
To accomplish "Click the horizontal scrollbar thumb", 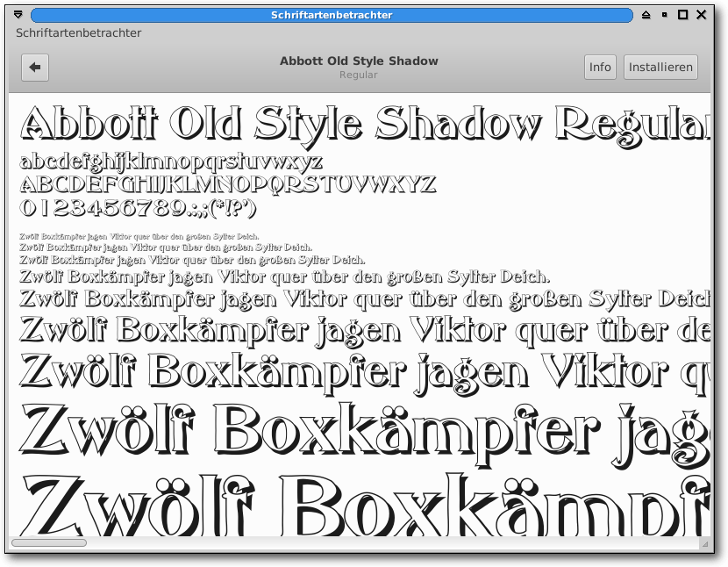I will pos(49,542).
